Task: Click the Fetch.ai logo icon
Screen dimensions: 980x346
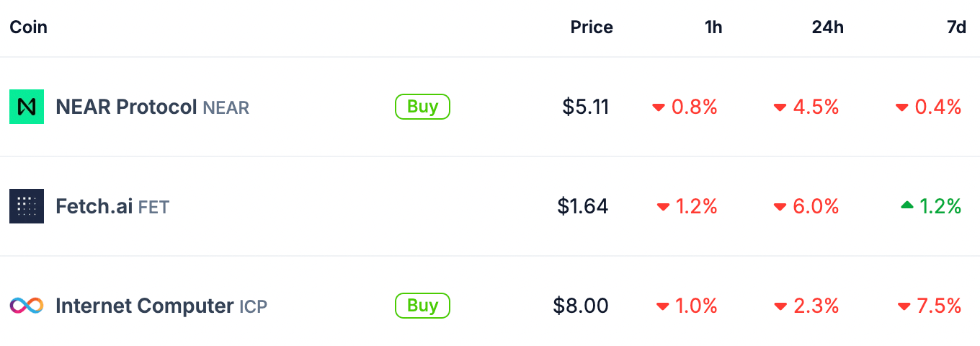Action: (27, 206)
